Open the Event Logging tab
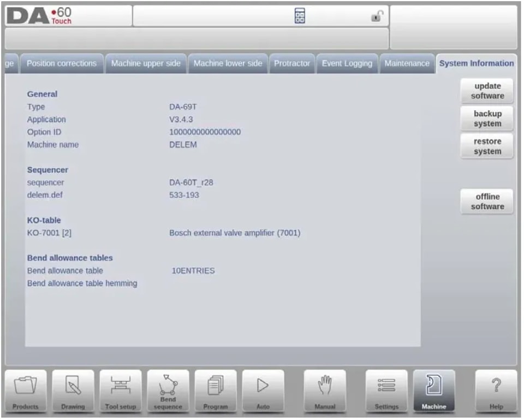The width and height of the screenshot is (524, 420). pos(347,63)
